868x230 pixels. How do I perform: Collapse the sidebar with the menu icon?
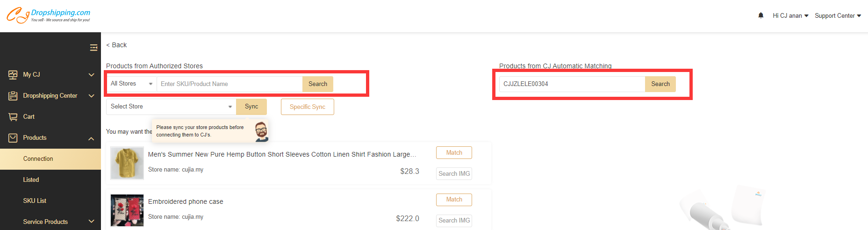click(93, 47)
